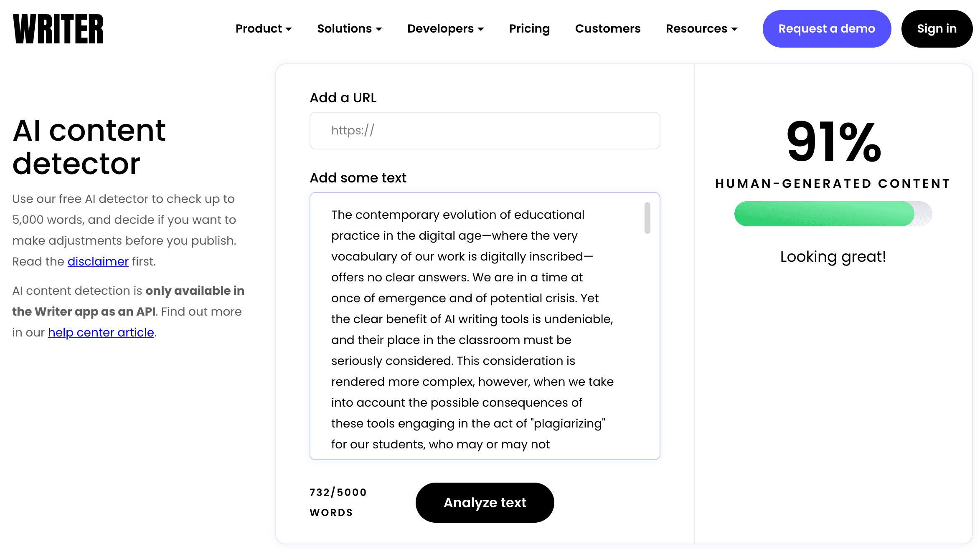Open the Customers page
Screen dimensions: 980x549
[607, 28]
